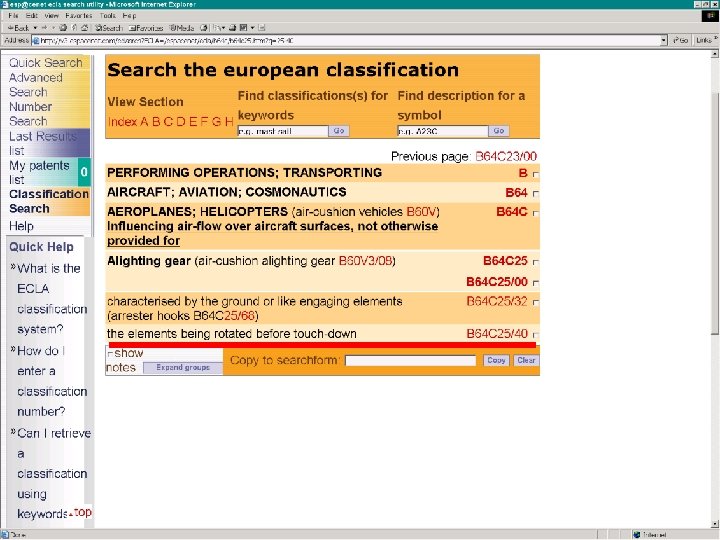
Task: Click the Clear button
Action: pos(526,360)
